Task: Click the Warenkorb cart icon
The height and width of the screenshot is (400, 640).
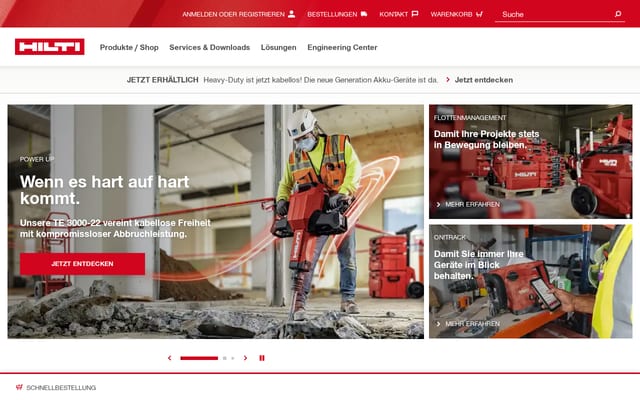Action: tap(479, 14)
